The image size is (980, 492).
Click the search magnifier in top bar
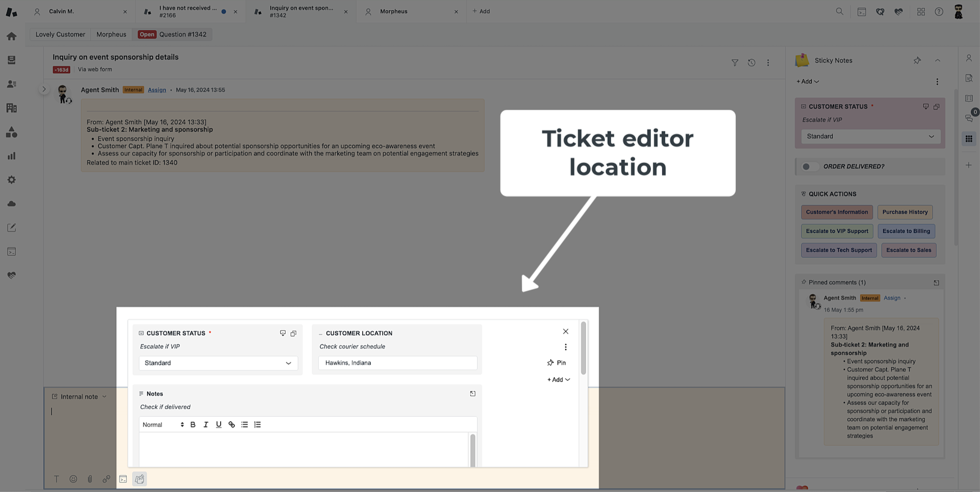(839, 11)
